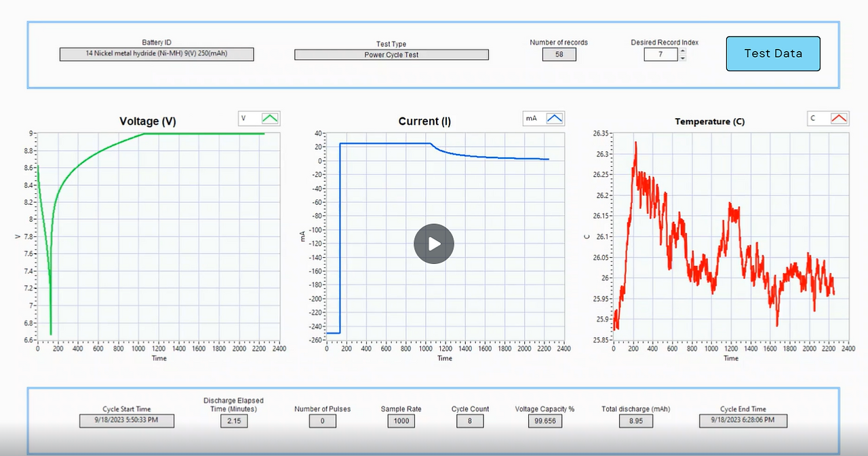868x456 pixels.
Task: Click the green Voltage plot legend icon
Action: tap(271, 118)
